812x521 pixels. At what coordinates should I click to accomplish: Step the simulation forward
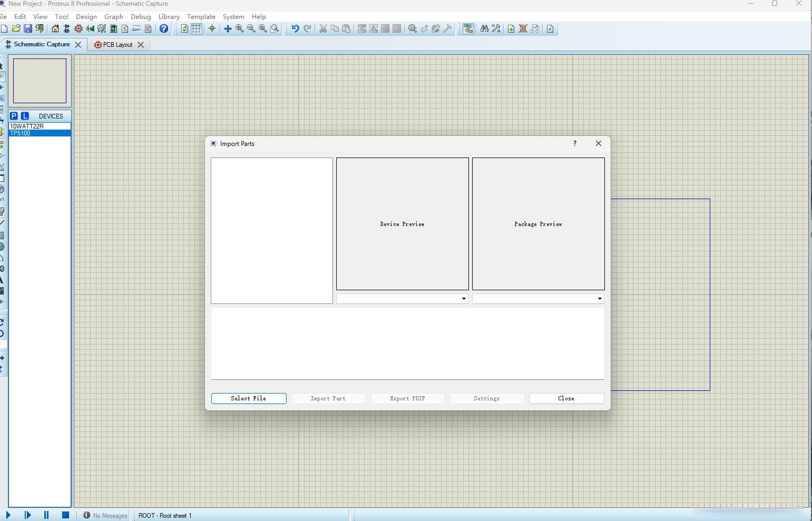pos(27,515)
